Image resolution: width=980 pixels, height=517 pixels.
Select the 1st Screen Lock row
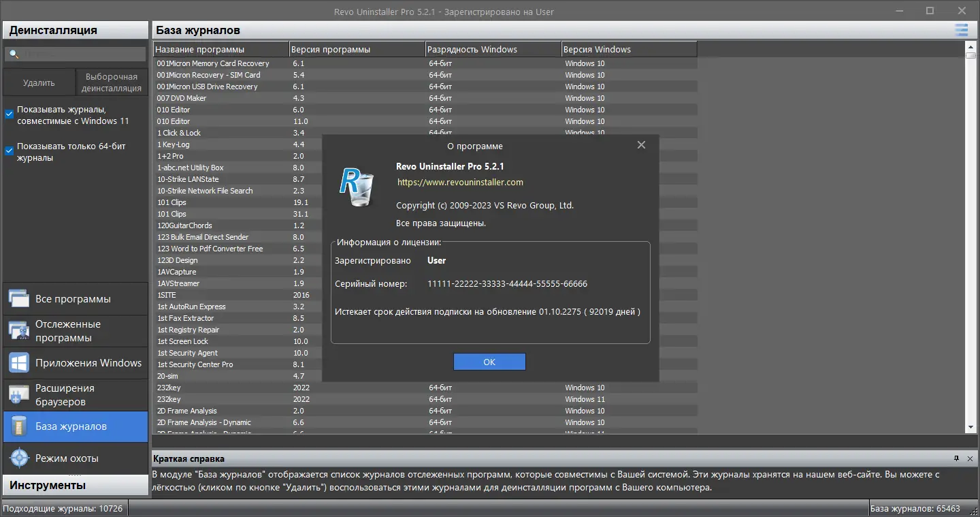183,341
